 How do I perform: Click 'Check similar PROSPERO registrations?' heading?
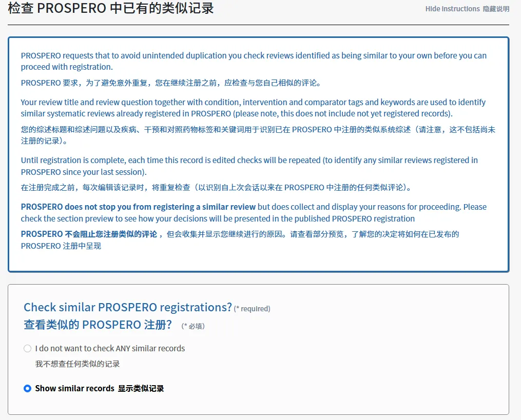click(128, 307)
